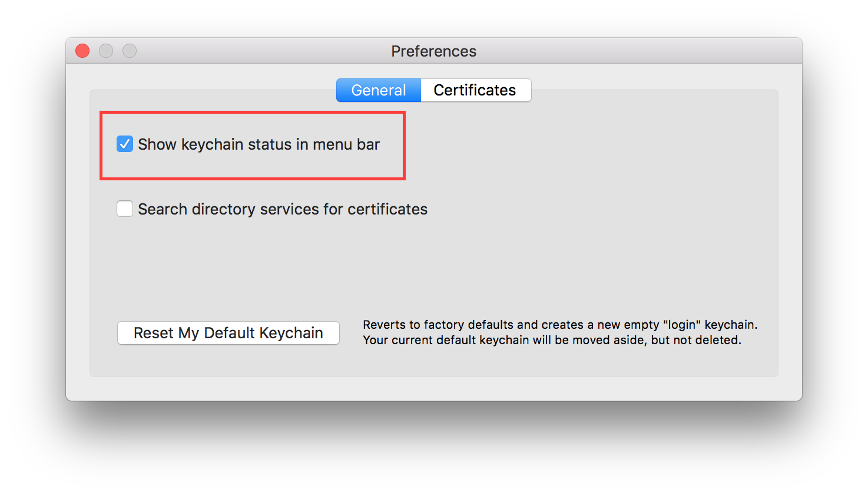Click 'Your current default keychain will be moved aside' text
868x495 pixels.
click(x=552, y=340)
